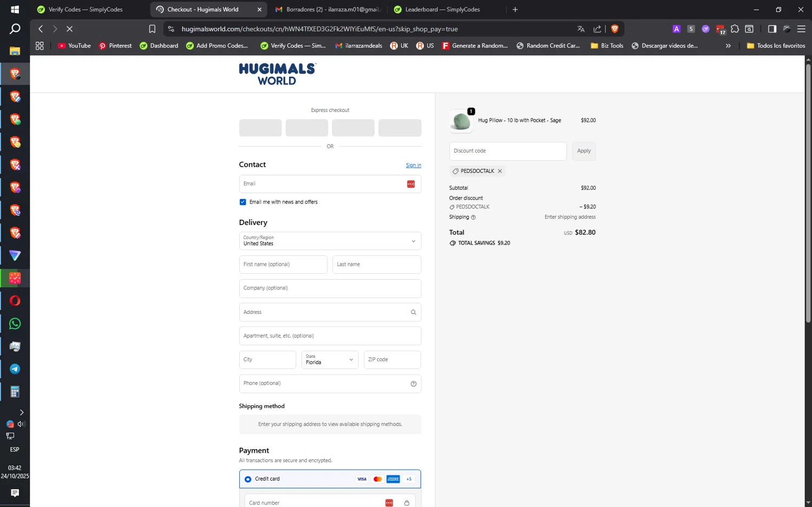812x507 pixels.
Task: Show the +5 more card types
Action: (409, 479)
